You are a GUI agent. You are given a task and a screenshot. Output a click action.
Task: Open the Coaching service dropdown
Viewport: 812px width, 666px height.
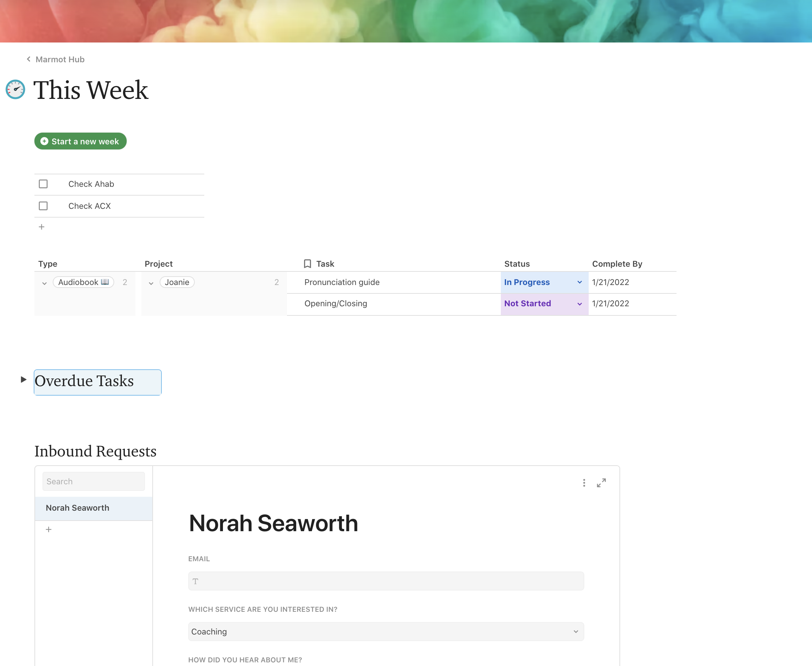click(576, 632)
